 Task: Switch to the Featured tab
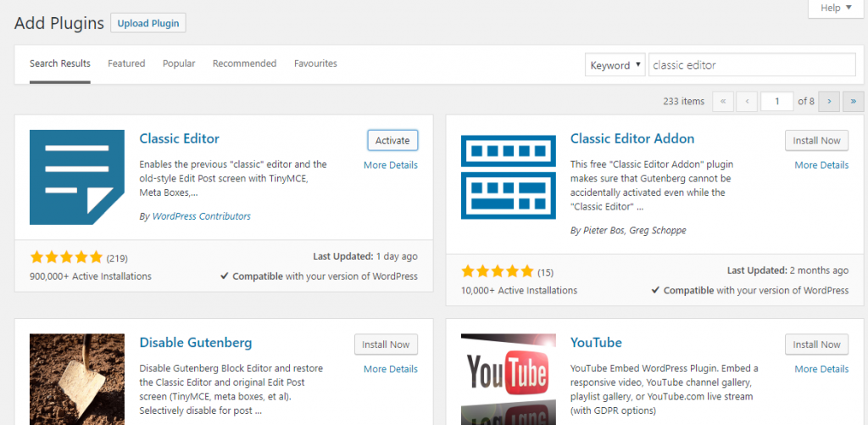(126, 64)
